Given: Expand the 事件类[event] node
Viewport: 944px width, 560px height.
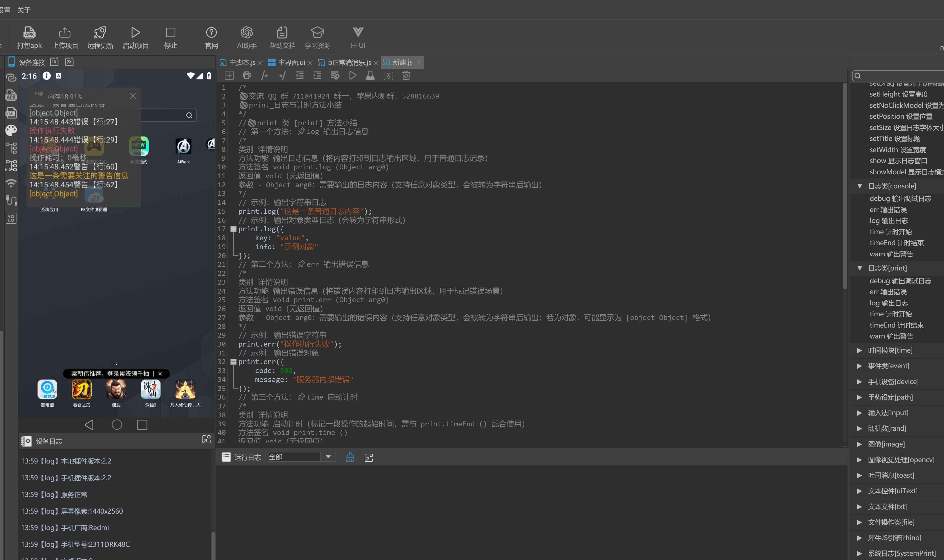Looking at the screenshot, I should pos(860,366).
